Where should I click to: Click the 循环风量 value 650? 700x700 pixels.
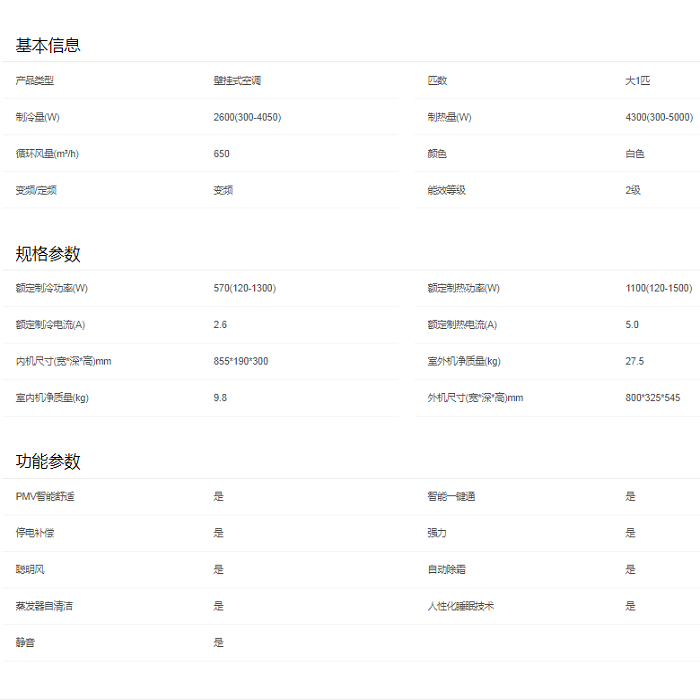pos(221,154)
